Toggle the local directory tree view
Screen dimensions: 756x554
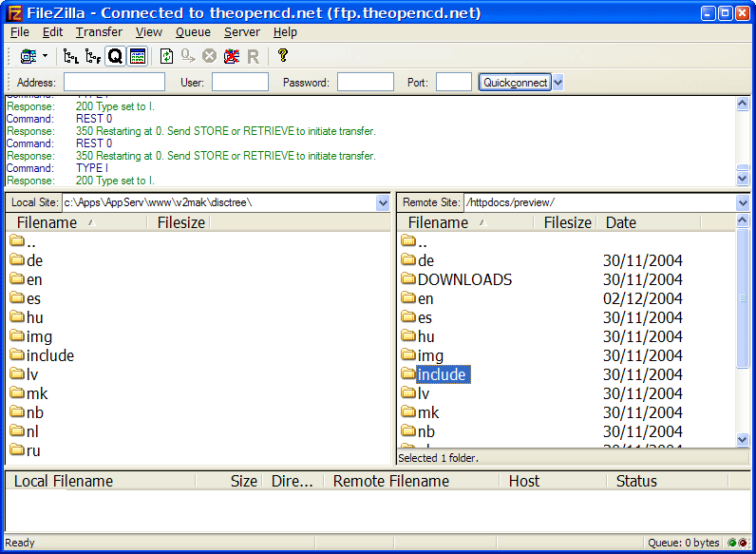[x=71, y=56]
